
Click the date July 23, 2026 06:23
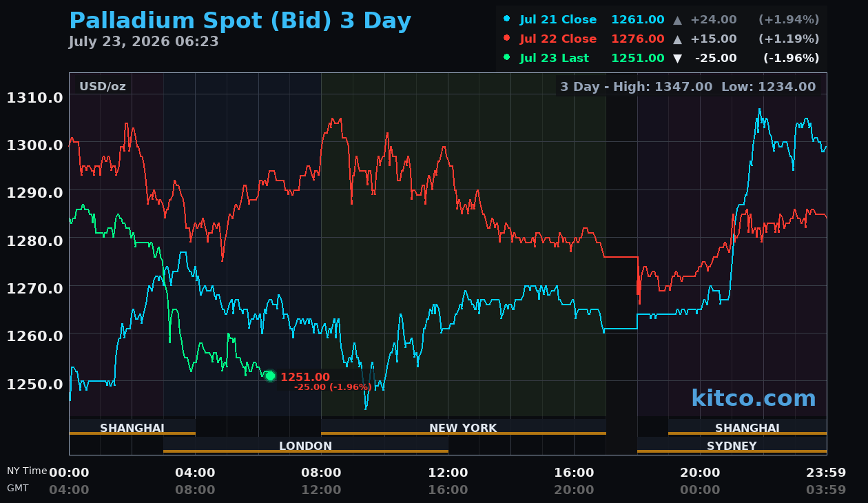tap(143, 42)
